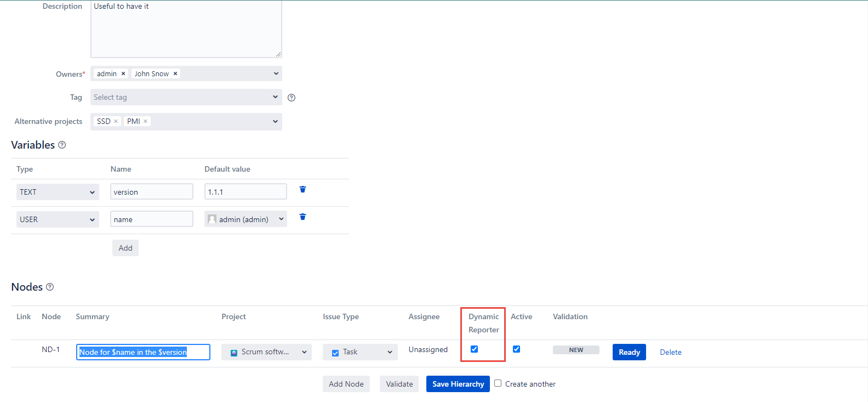Screen dimensions: 868x402
Task: Delete the version variable with trash icon
Action: pyautogui.click(x=302, y=190)
